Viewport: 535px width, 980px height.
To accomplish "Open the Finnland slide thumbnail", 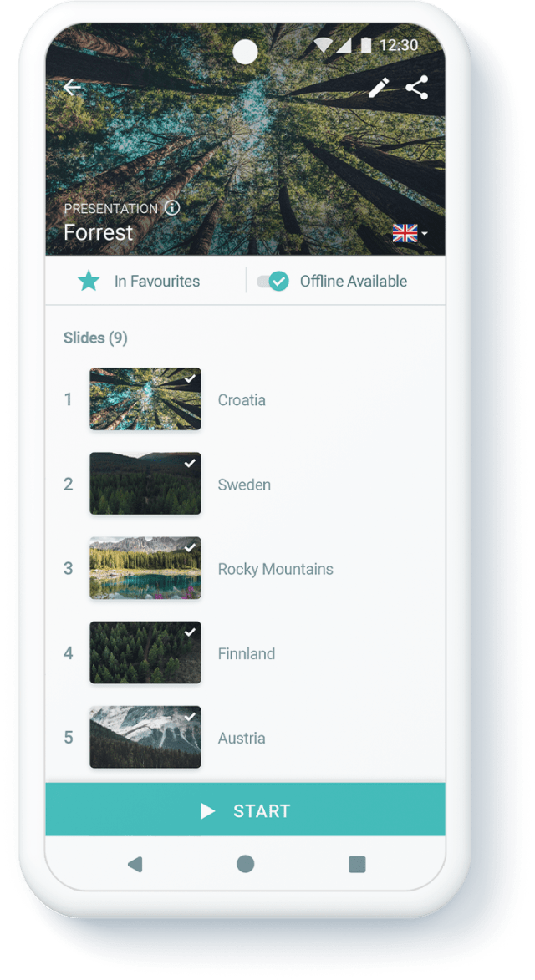I will tap(145, 652).
